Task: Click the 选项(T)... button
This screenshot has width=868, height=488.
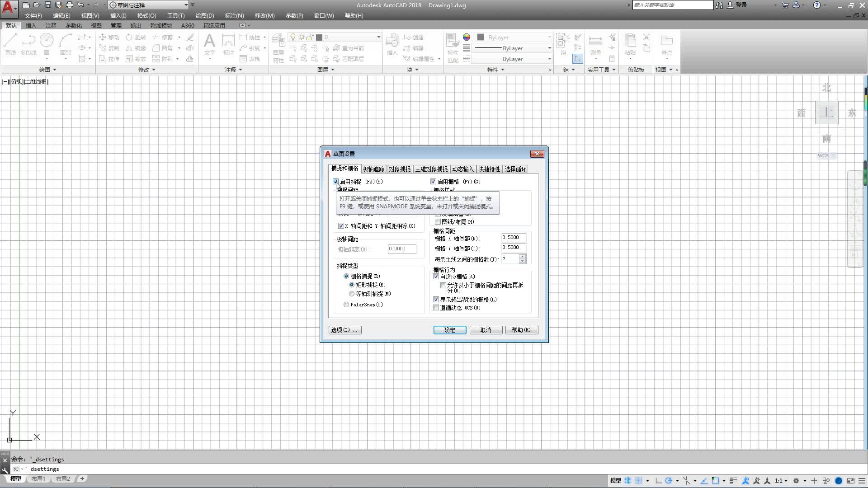Action: pos(345,330)
